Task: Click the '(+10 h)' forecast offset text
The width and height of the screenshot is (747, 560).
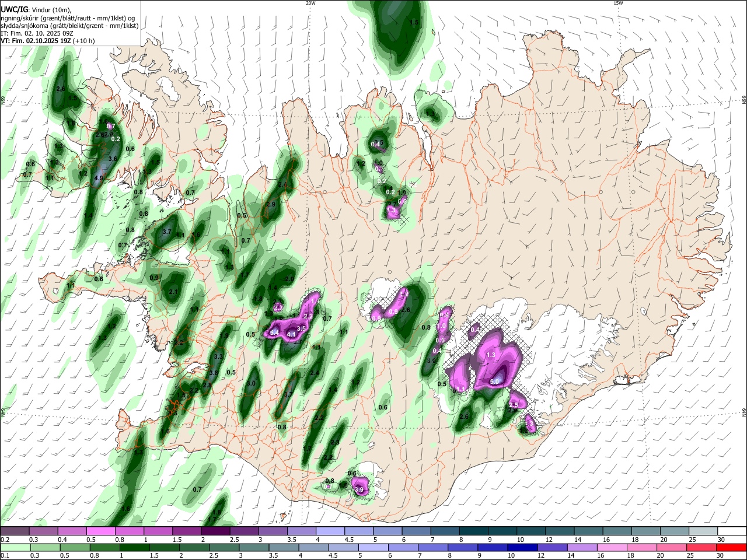Action: pos(83,41)
